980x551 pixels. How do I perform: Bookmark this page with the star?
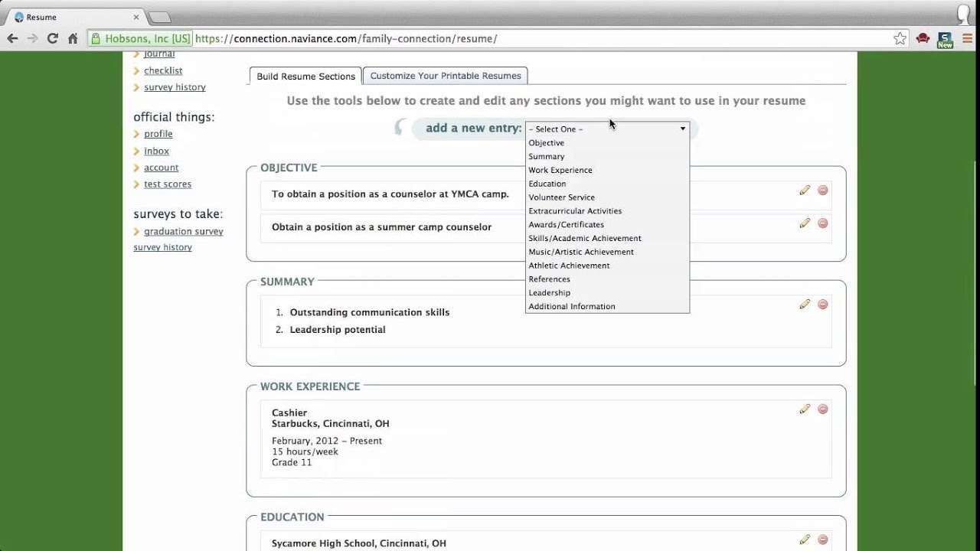(x=900, y=38)
